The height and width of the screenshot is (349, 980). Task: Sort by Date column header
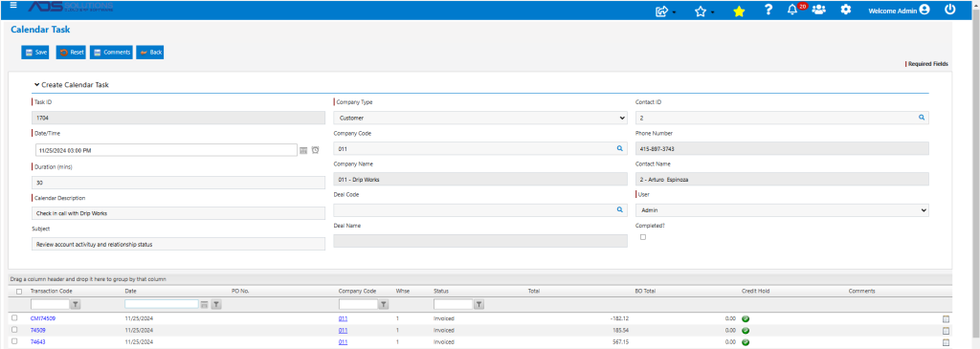click(130, 291)
